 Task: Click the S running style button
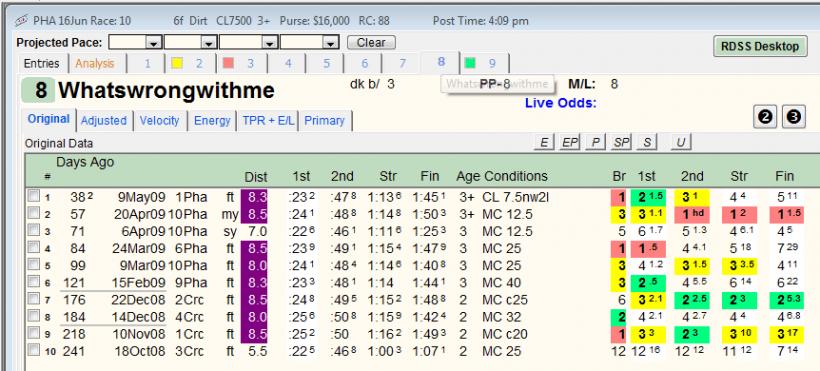coord(647,142)
